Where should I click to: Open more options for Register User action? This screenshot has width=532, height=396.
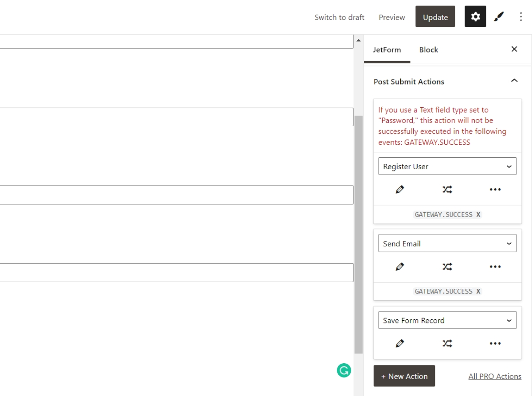(495, 190)
